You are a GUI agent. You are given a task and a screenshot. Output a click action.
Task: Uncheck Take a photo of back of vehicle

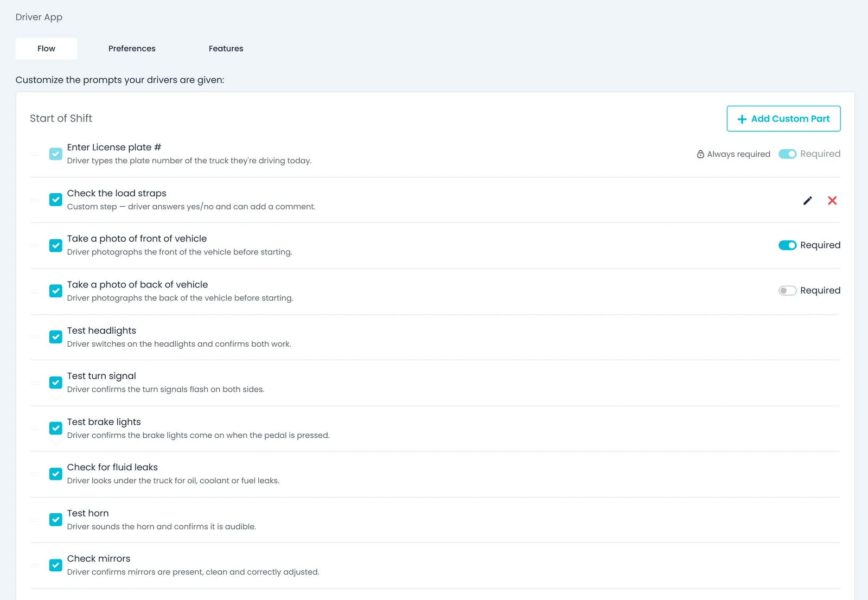(x=56, y=291)
